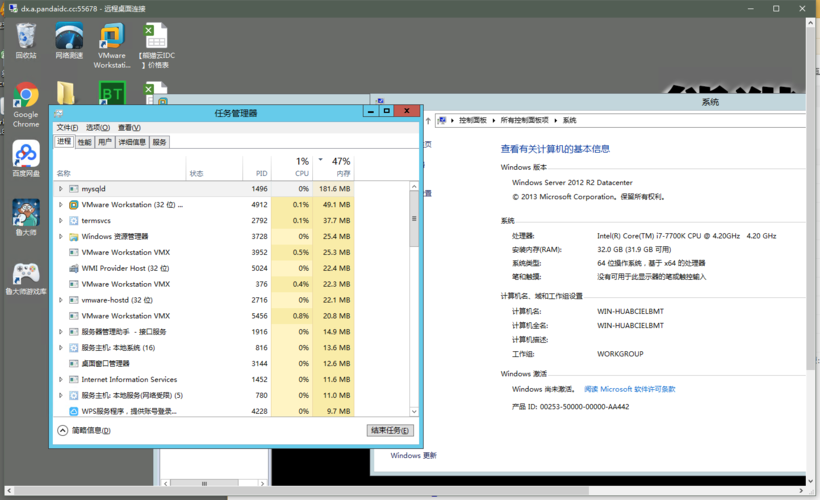Viewport: 820px width, 500px height.
Task: Open the 鲁大师游戏库 gamepad icon
Action: point(26,279)
